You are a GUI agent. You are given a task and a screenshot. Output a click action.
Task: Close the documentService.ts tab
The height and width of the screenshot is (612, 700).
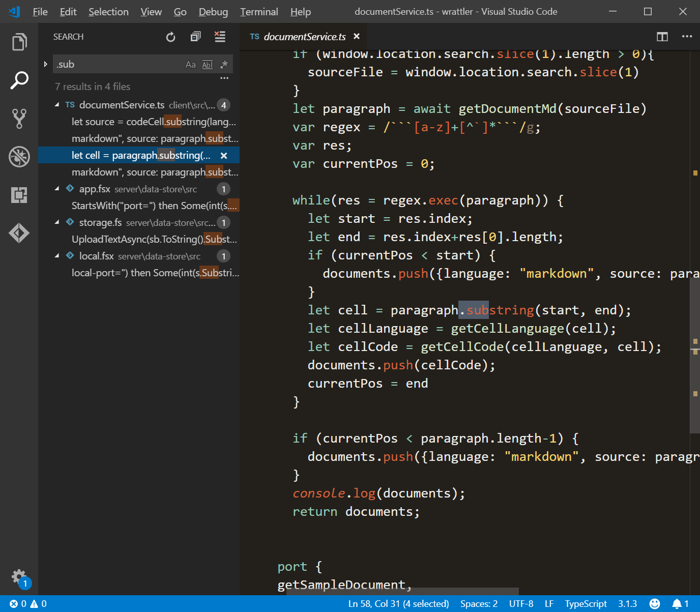pyautogui.click(x=357, y=36)
